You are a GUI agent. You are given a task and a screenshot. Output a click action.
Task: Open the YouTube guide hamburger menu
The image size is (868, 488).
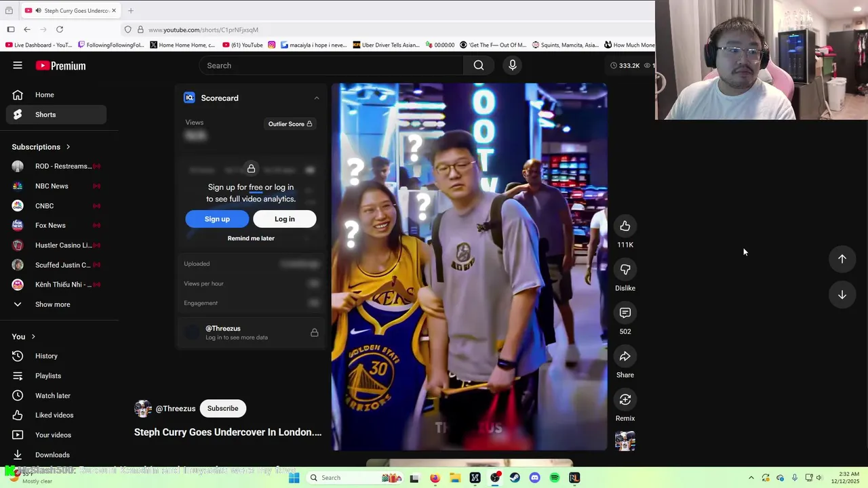tap(18, 65)
